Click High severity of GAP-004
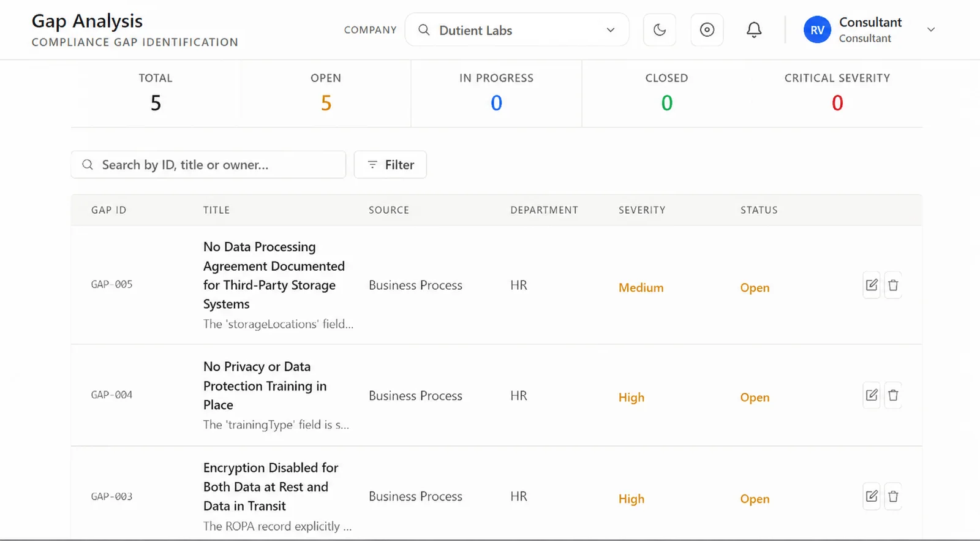This screenshot has height=541, width=980. 631,397
